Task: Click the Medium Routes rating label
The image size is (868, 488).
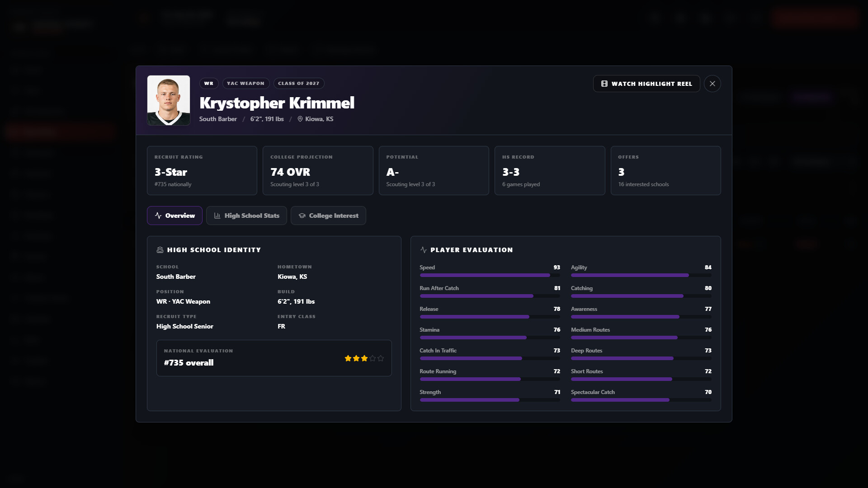Action: (x=590, y=330)
